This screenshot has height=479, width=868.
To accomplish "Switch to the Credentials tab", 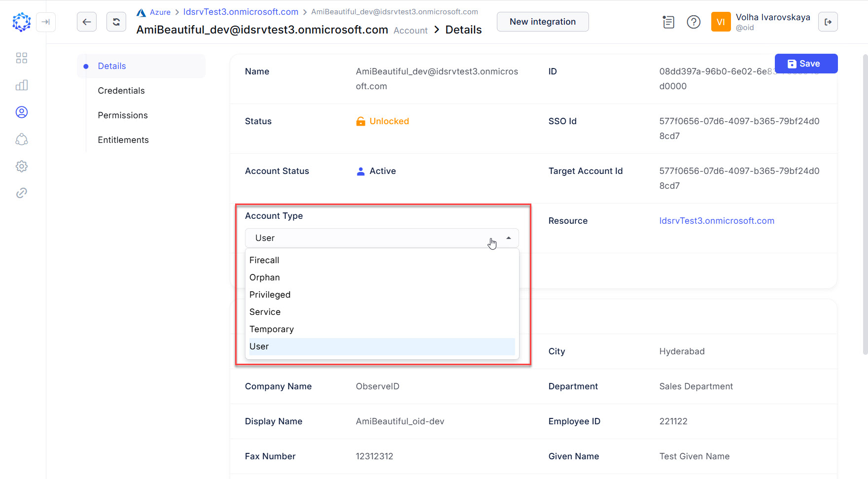I will [x=121, y=90].
